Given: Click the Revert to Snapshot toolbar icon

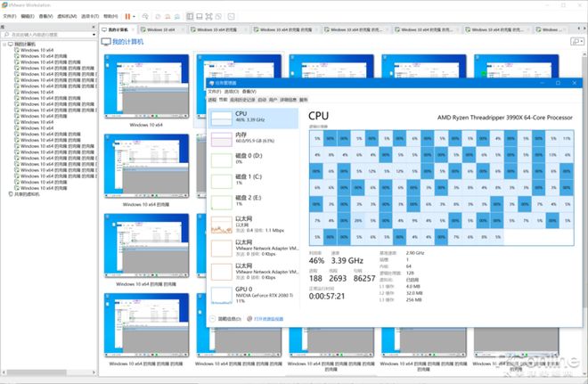Looking at the screenshot, I should click(x=167, y=17).
